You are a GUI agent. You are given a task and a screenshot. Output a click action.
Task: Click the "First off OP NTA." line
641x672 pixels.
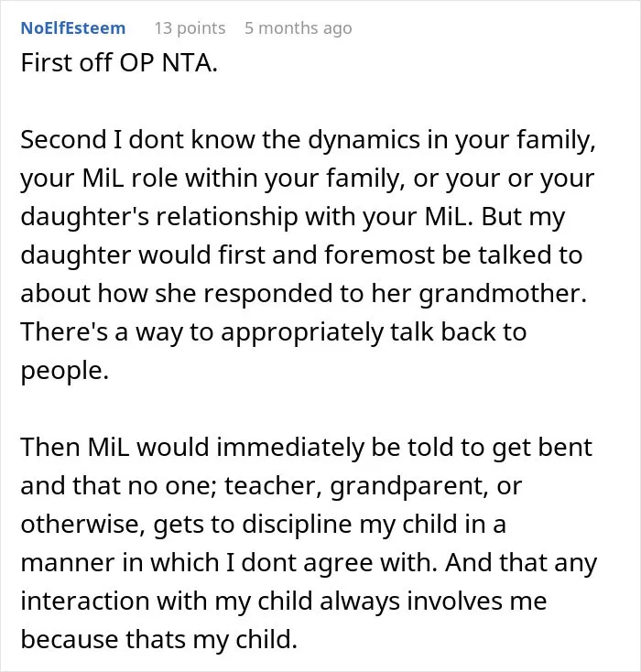pos(119,63)
